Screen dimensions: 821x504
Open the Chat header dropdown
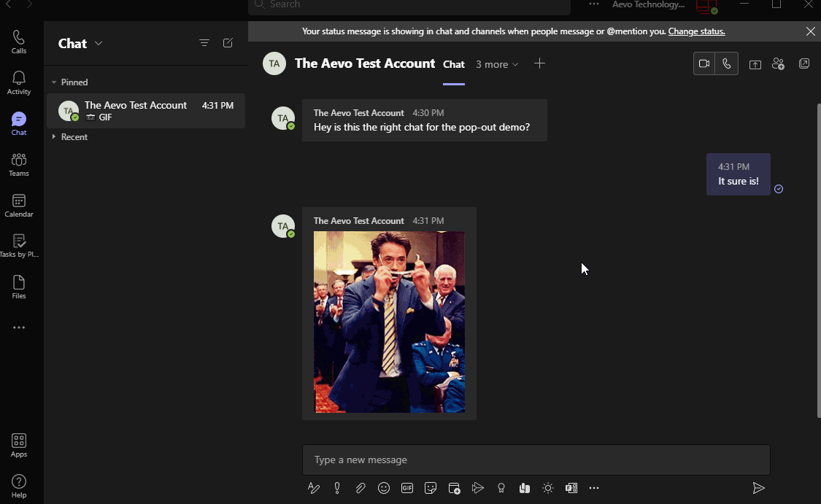99,44
